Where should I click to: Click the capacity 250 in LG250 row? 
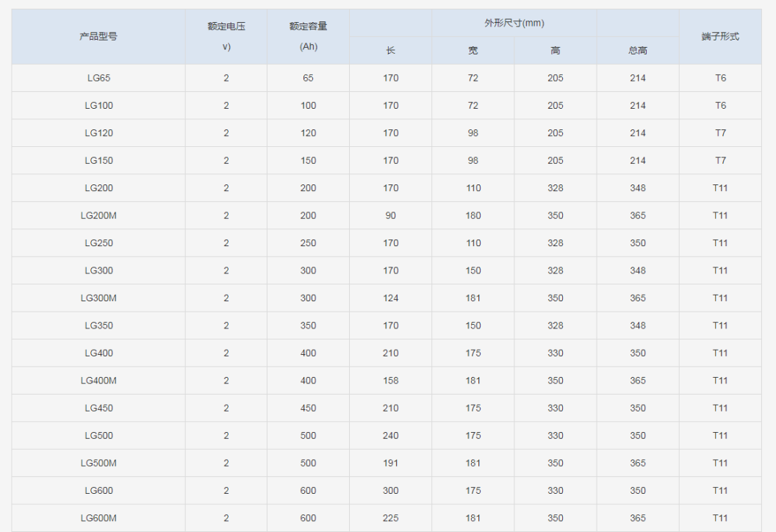pos(308,243)
